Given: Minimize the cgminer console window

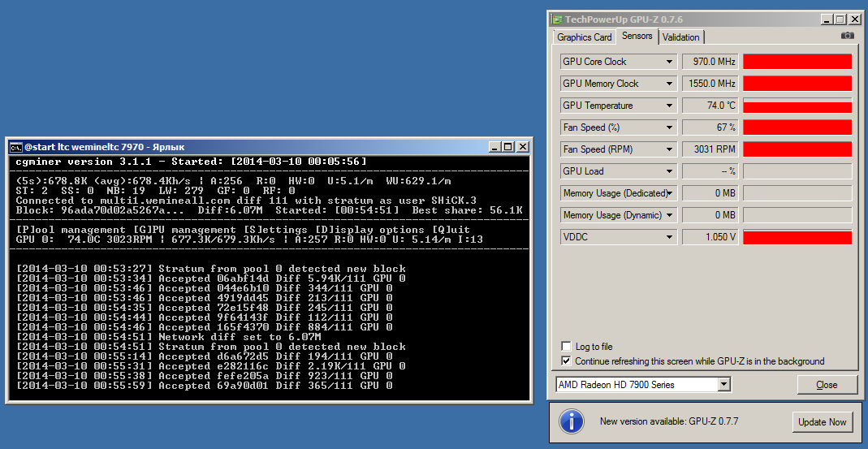Looking at the screenshot, I should click(494, 147).
